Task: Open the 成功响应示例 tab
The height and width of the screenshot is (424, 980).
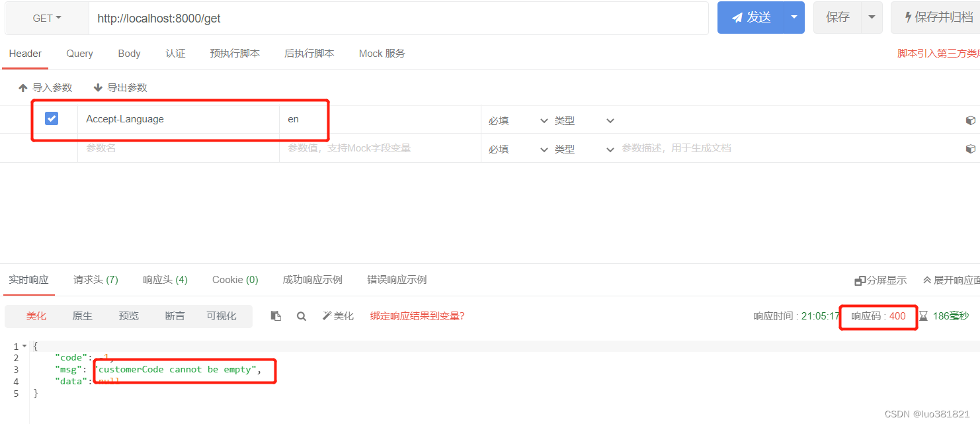Action: [x=312, y=280]
